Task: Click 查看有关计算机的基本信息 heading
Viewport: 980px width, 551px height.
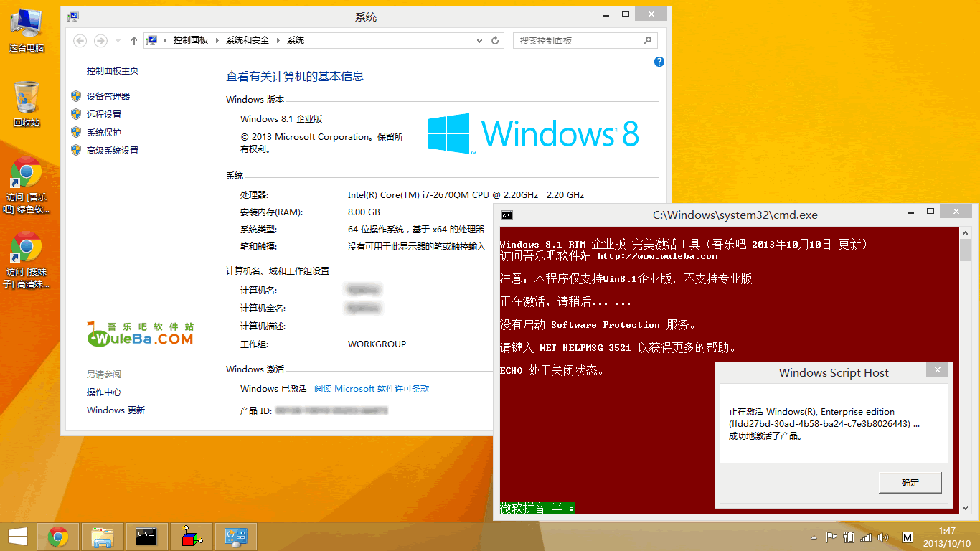Action: (x=295, y=76)
